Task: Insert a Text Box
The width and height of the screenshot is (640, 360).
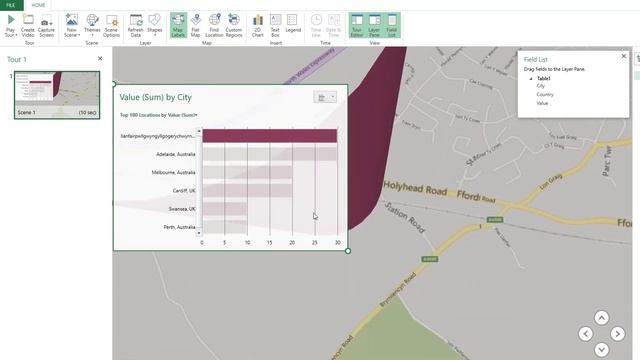Action: point(275,26)
